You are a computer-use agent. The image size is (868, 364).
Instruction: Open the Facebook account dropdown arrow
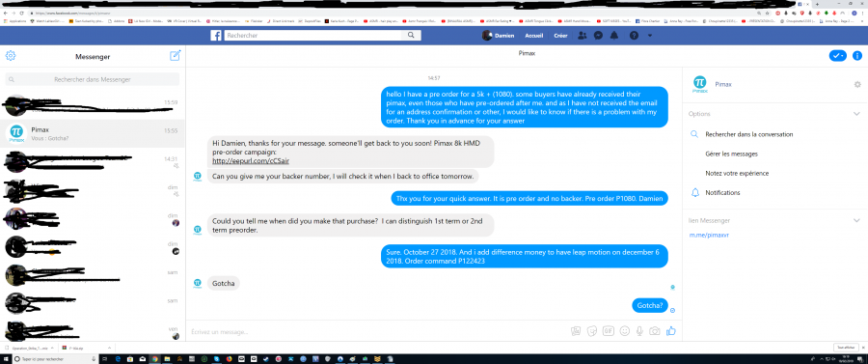click(650, 36)
